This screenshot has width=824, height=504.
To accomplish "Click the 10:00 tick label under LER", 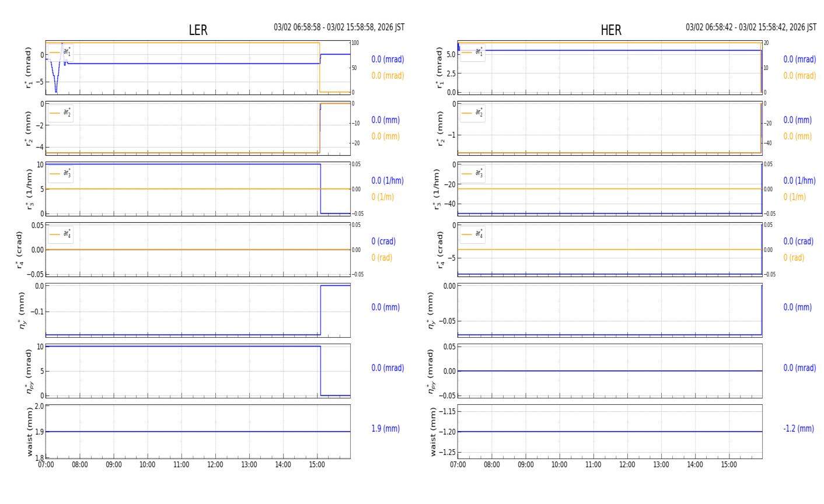I will [148, 465].
